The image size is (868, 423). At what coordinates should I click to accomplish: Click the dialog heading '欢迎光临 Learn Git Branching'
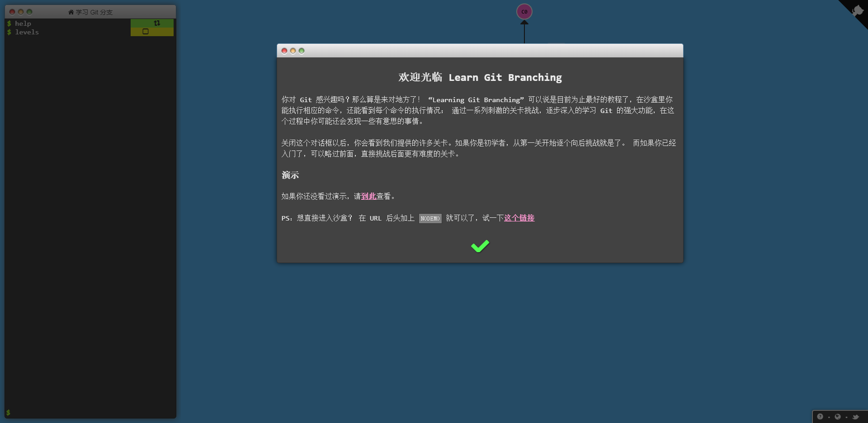(x=480, y=77)
